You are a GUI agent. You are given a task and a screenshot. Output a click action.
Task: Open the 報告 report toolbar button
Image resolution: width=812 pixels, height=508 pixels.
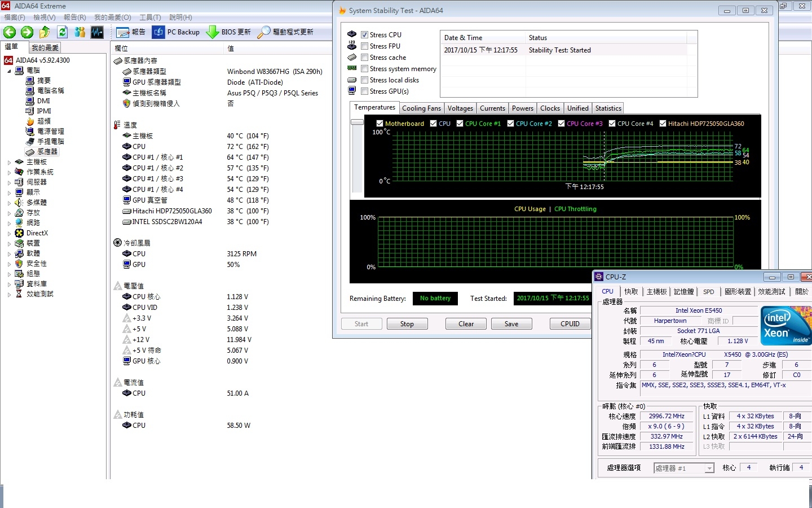point(131,32)
